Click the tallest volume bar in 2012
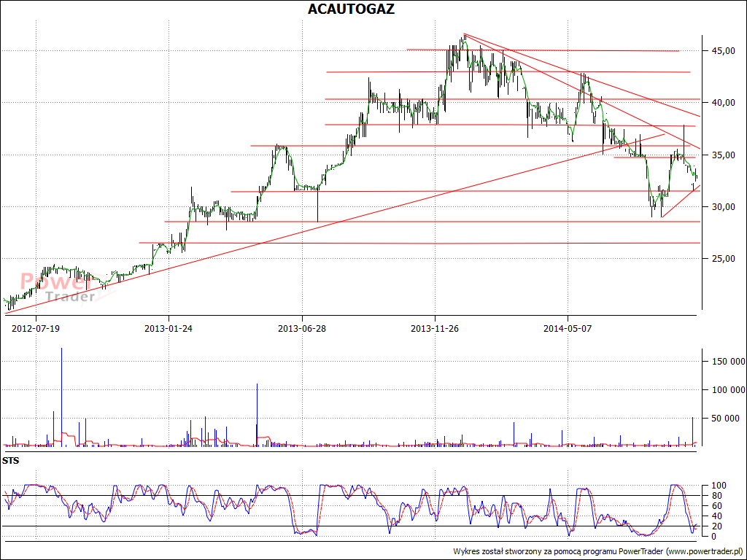Image resolution: width=747 pixels, height=560 pixels. pyautogui.click(x=61, y=397)
